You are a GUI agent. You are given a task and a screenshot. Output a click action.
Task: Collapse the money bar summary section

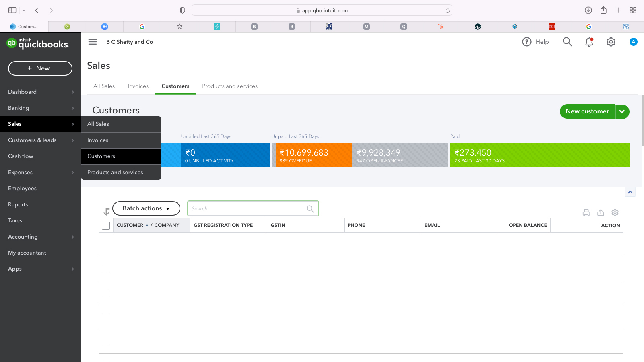[x=630, y=192]
